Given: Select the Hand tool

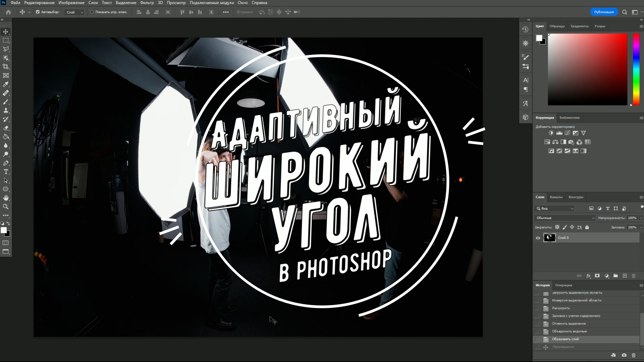Looking at the screenshot, I should pyautogui.click(x=6, y=198).
